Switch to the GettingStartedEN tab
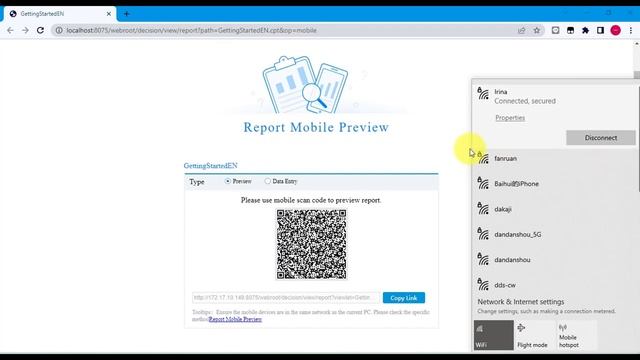 click(60, 14)
